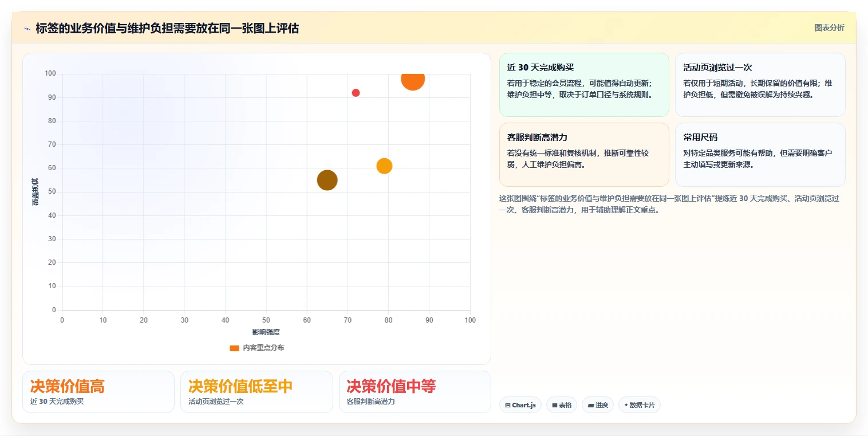Click the 决策价值中等 stat card
868x436 pixels.
click(415, 392)
